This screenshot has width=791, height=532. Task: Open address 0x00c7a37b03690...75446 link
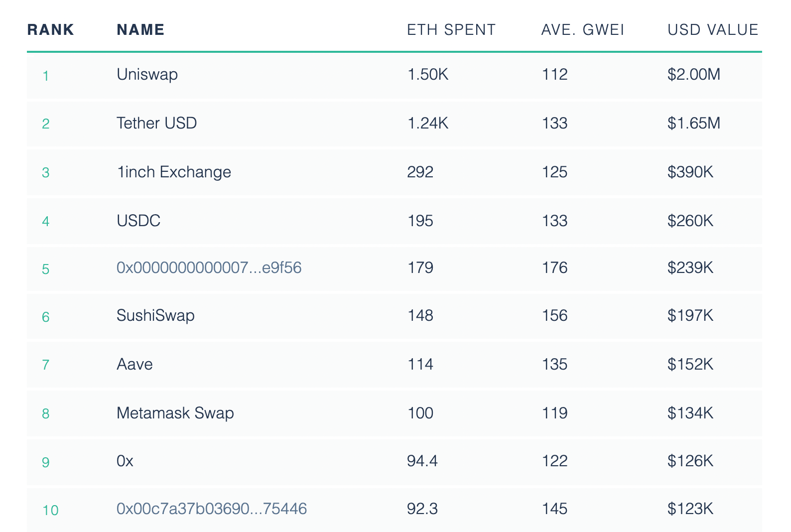[x=212, y=509]
